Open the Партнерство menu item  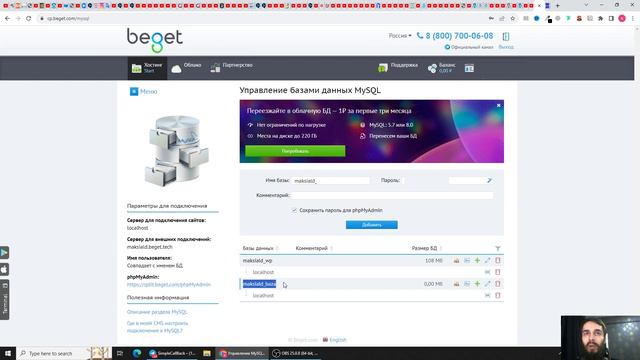231,68
